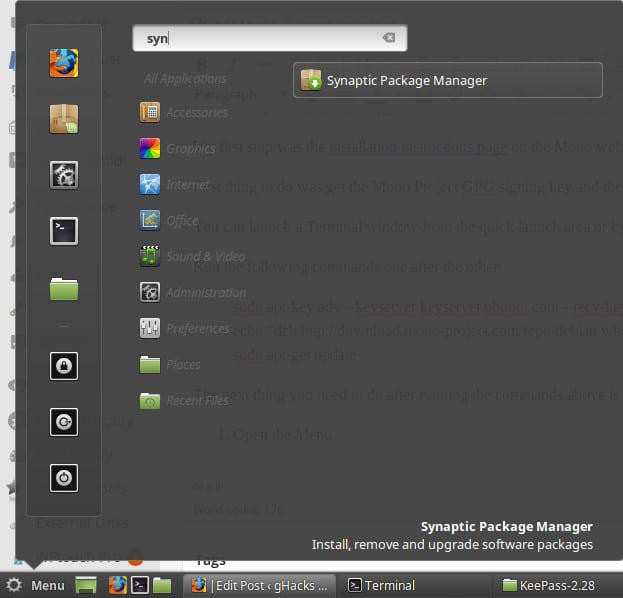The height and width of the screenshot is (598, 623).
Task: Click the Logout icon in the sidebar
Action: 64,422
